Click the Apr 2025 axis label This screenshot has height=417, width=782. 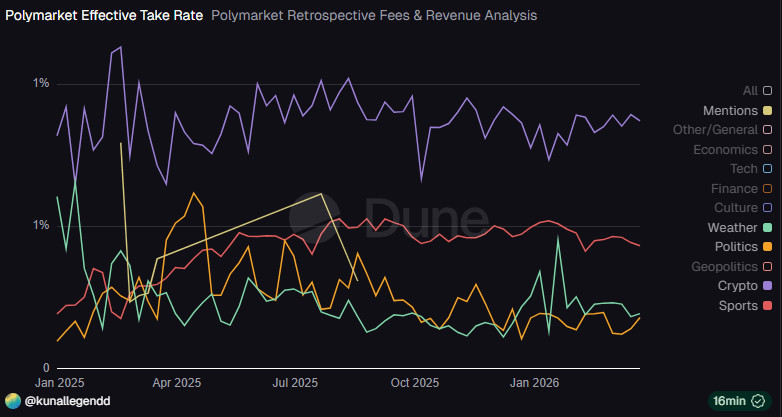[x=177, y=383]
